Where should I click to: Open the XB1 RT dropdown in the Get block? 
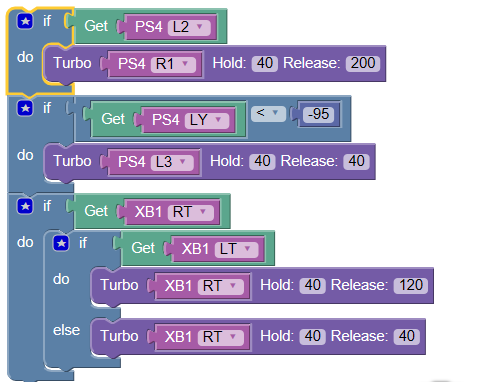coord(191,212)
